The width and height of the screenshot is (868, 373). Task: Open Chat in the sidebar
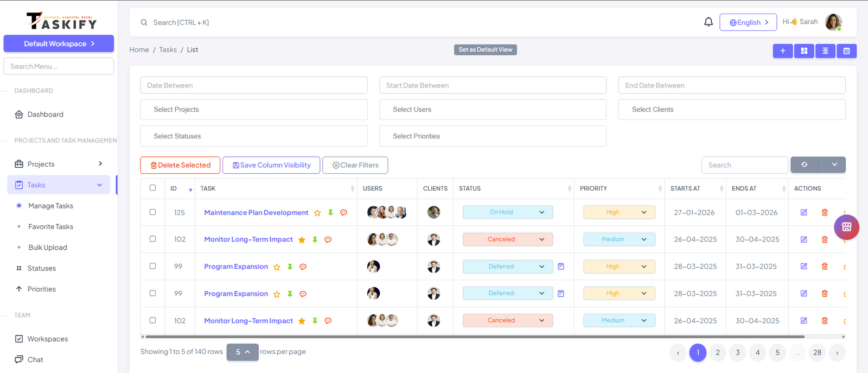35,359
